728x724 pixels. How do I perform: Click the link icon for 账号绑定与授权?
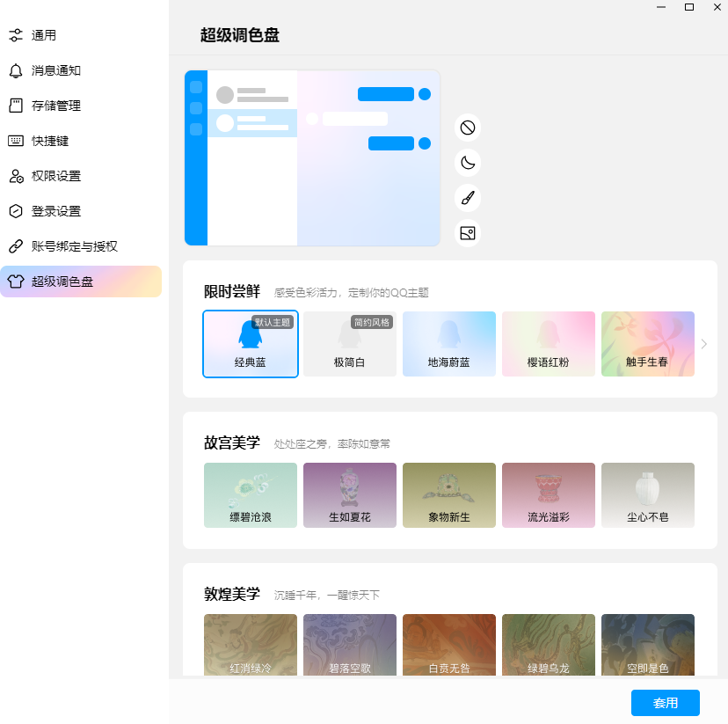pos(16,246)
